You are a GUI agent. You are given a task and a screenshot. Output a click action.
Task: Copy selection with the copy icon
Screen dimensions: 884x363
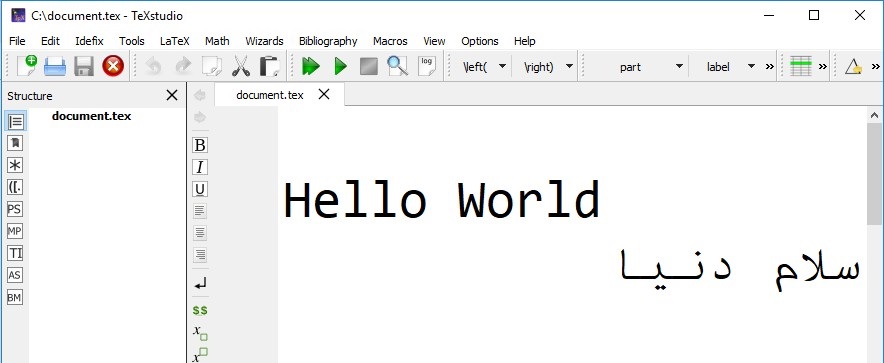[212, 67]
